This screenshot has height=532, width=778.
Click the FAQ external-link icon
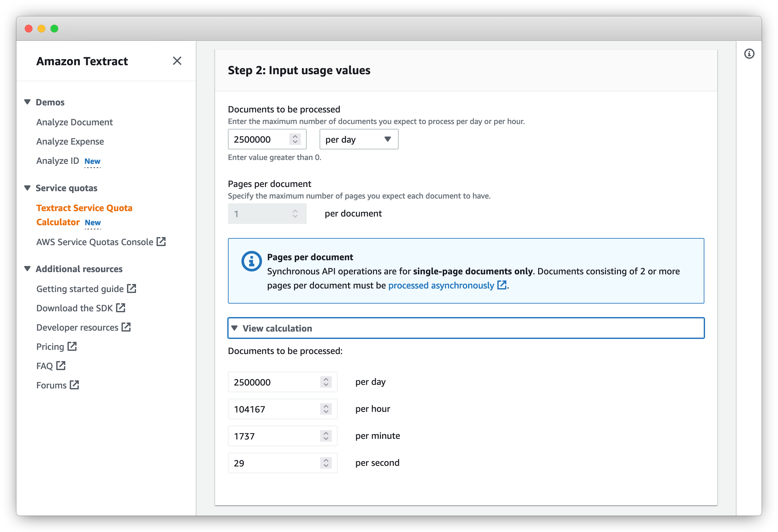click(61, 365)
